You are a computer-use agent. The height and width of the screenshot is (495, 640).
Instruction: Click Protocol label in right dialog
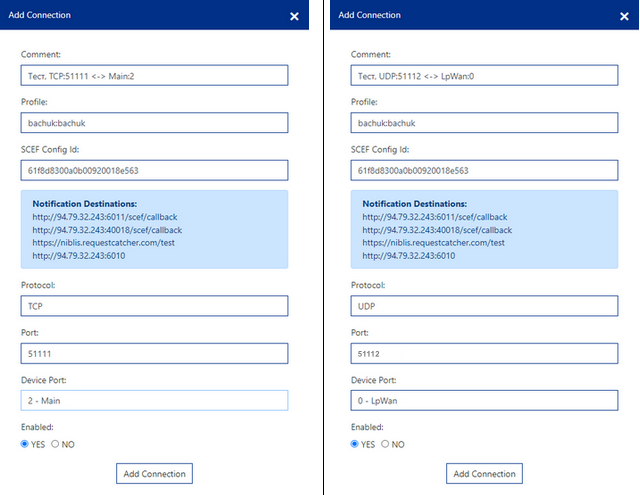[368, 285]
